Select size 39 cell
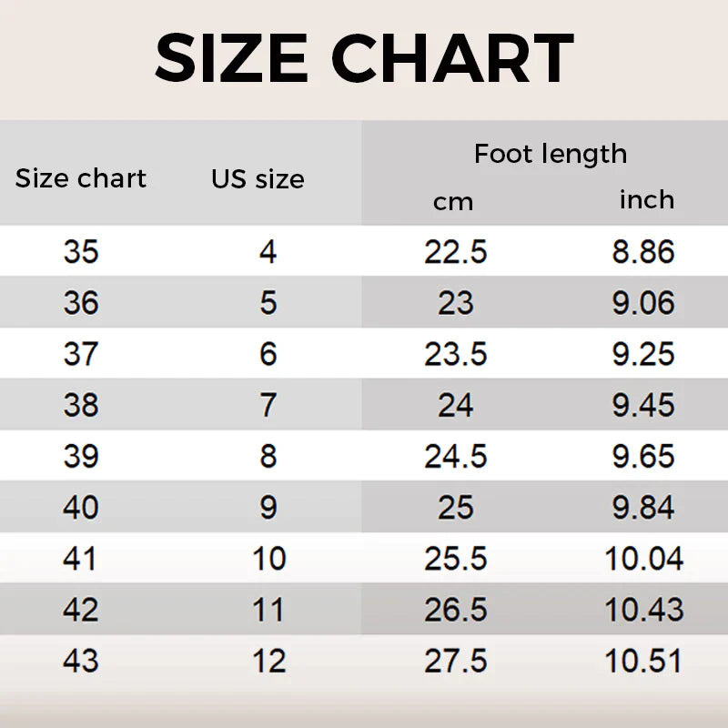The height and width of the screenshot is (728, 728). (x=81, y=456)
